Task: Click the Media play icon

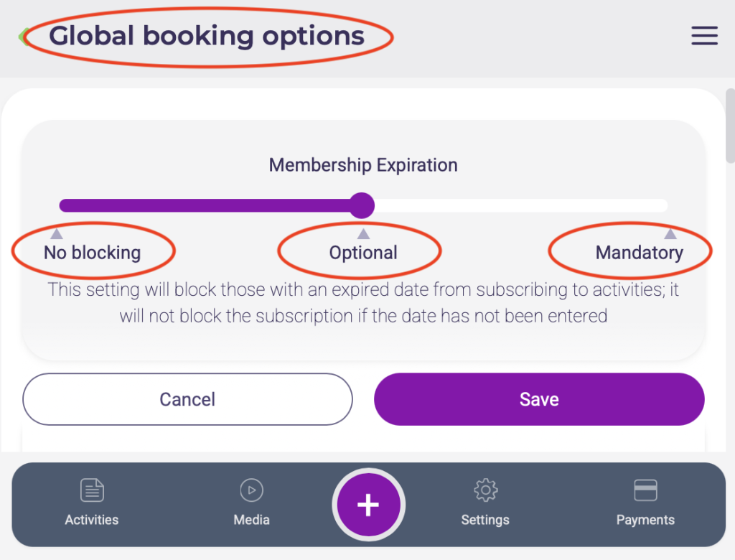Action: [x=251, y=490]
